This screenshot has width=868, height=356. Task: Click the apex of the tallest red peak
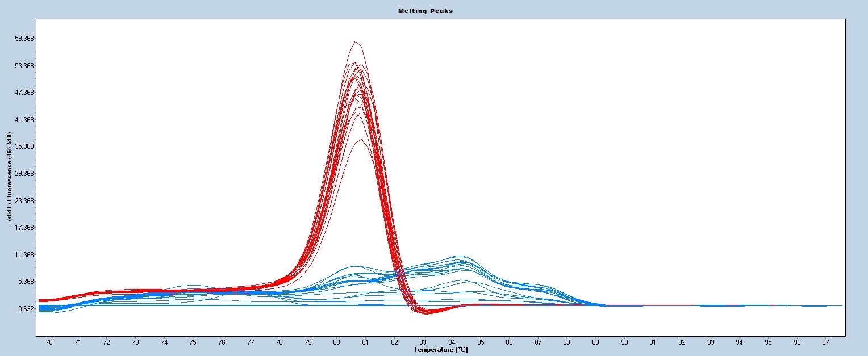tap(356, 41)
